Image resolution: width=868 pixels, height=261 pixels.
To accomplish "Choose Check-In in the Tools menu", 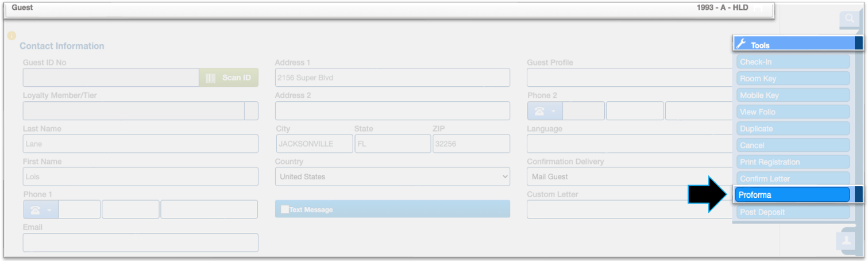I will 793,62.
